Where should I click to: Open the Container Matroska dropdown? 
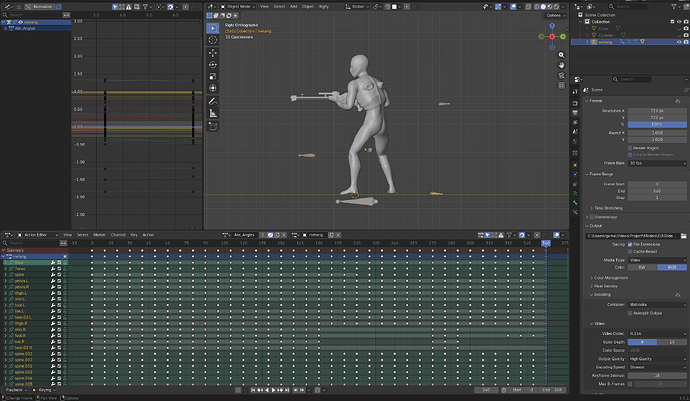[x=657, y=305]
